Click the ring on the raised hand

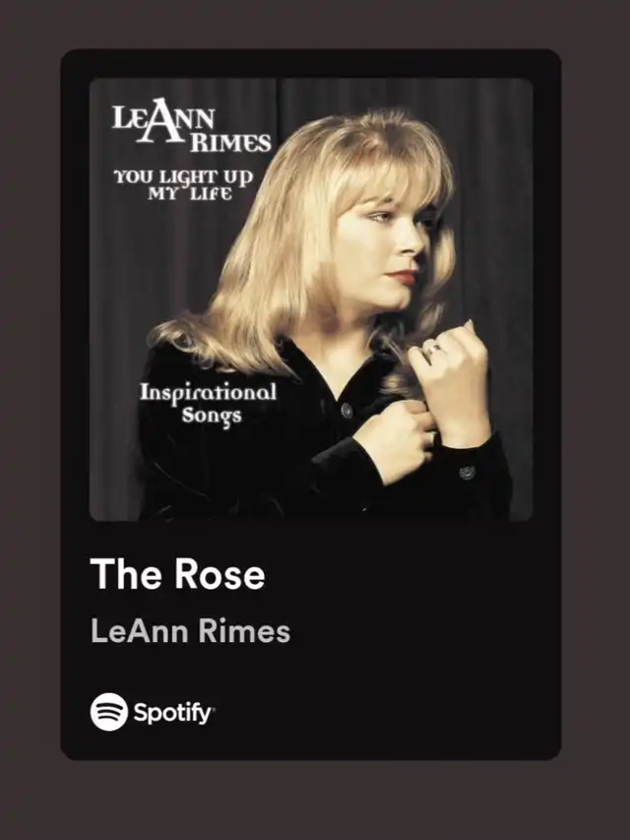pyautogui.click(x=432, y=350)
